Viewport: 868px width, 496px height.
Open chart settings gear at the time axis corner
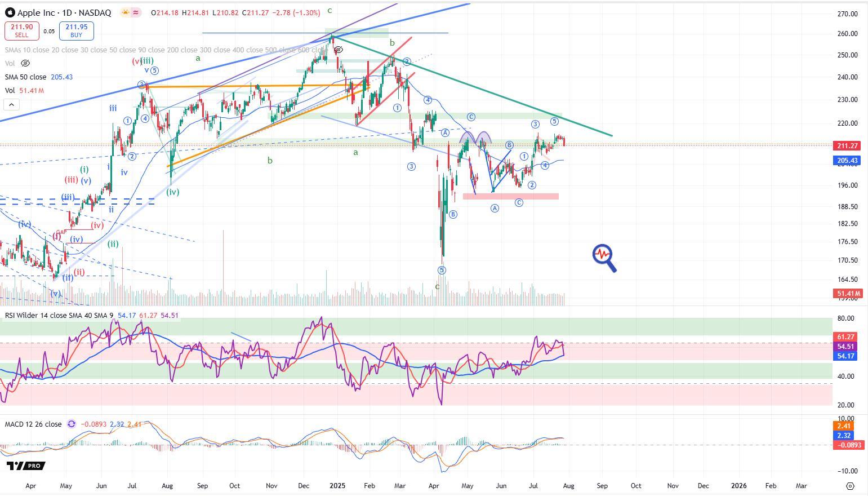point(850,486)
